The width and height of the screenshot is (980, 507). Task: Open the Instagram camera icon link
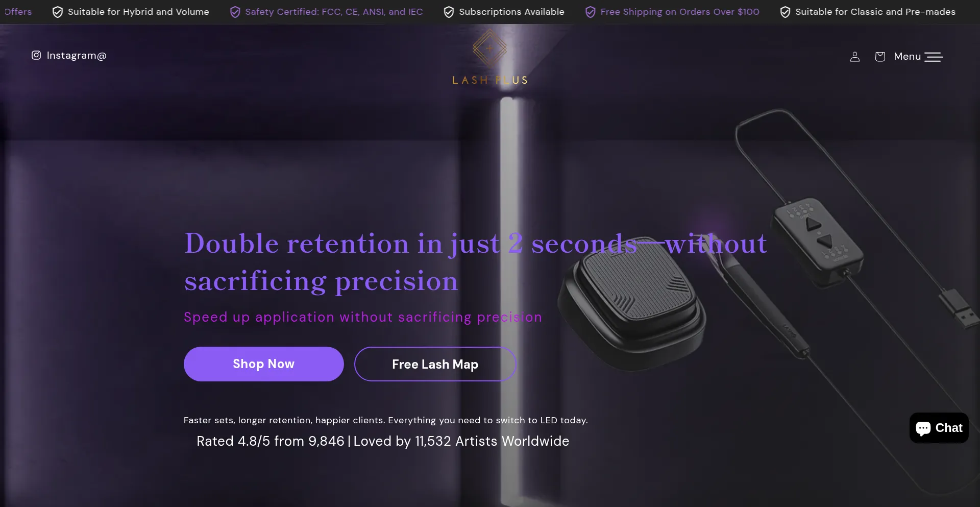pos(36,55)
